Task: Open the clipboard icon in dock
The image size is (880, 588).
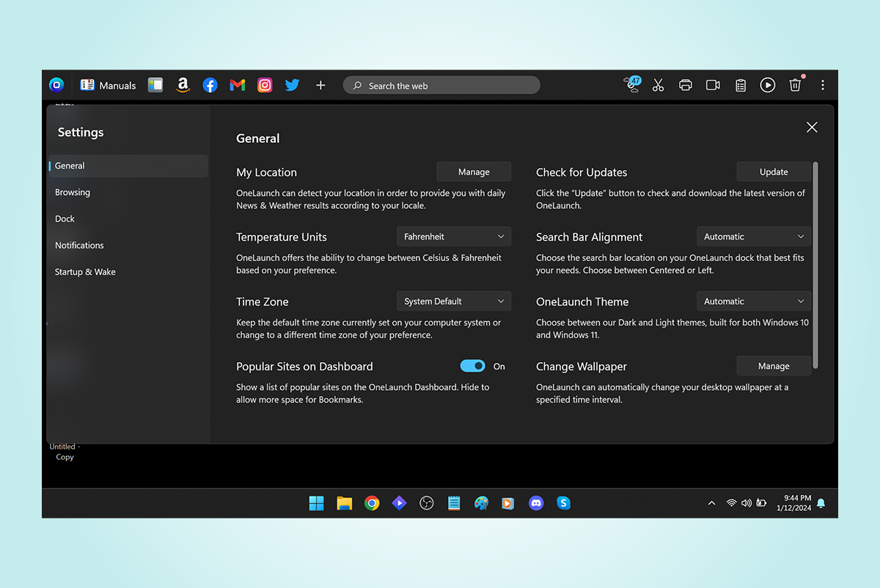Action: click(741, 85)
